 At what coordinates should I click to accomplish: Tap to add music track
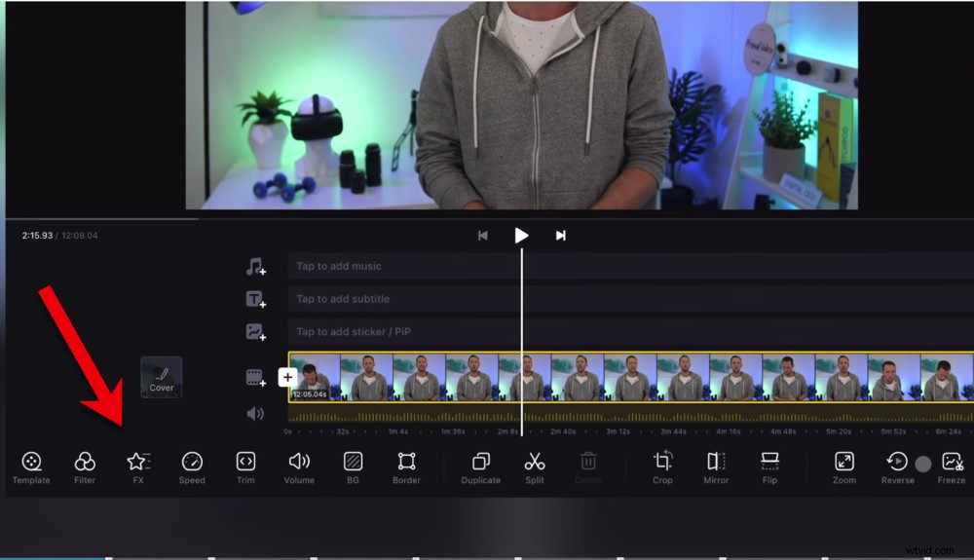tap(630, 266)
